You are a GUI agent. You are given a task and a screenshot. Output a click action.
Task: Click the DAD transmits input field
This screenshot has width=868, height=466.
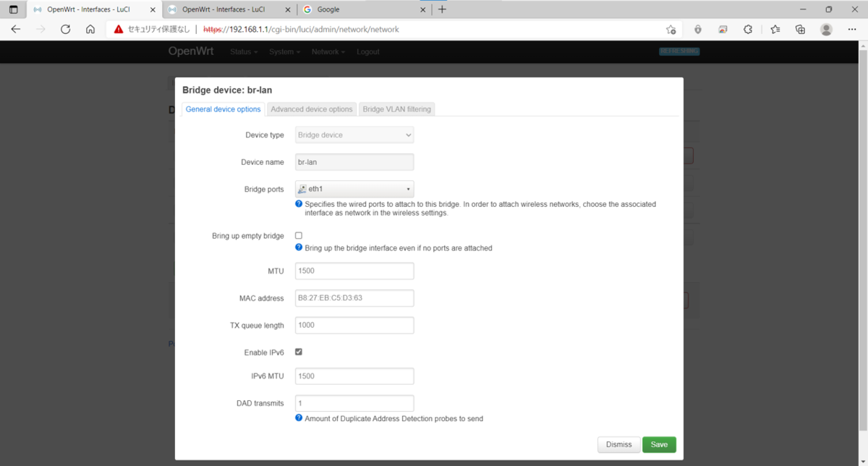pos(354,403)
